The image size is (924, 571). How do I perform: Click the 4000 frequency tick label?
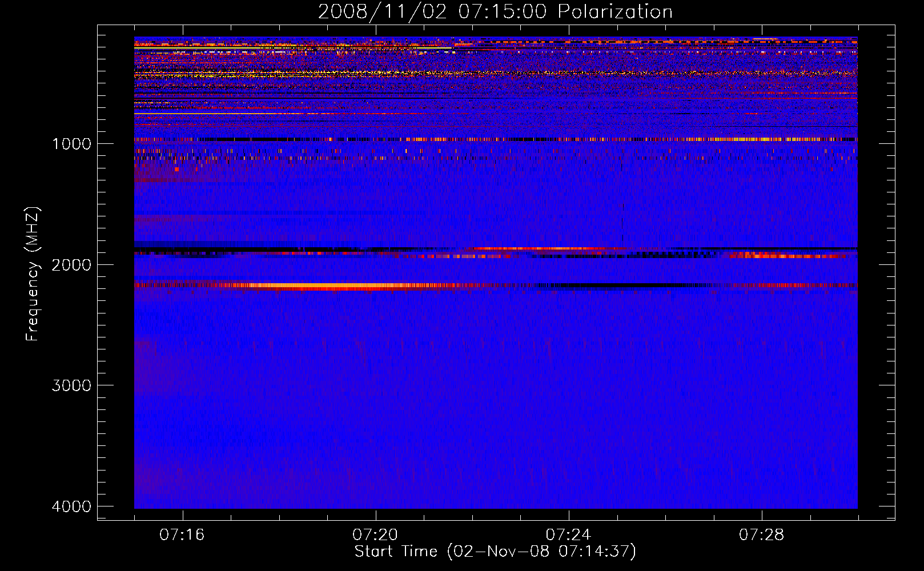[x=71, y=506]
